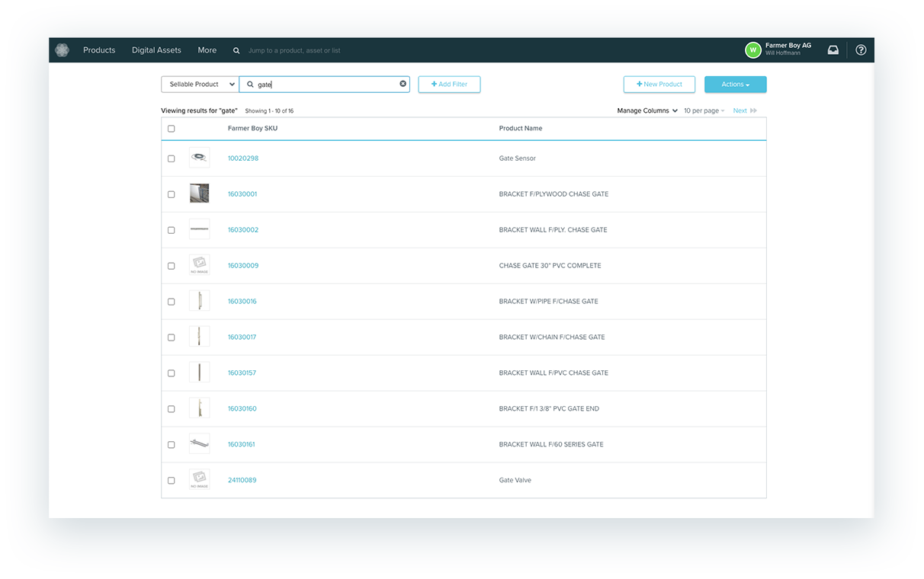Click the green user avatar W
This screenshot has width=924, height=579.
coord(752,50)
